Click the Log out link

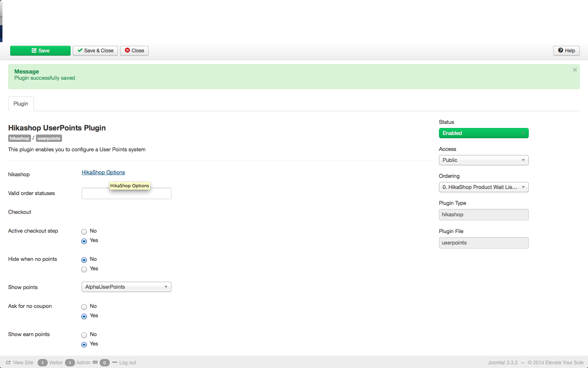tap(127, 363)
